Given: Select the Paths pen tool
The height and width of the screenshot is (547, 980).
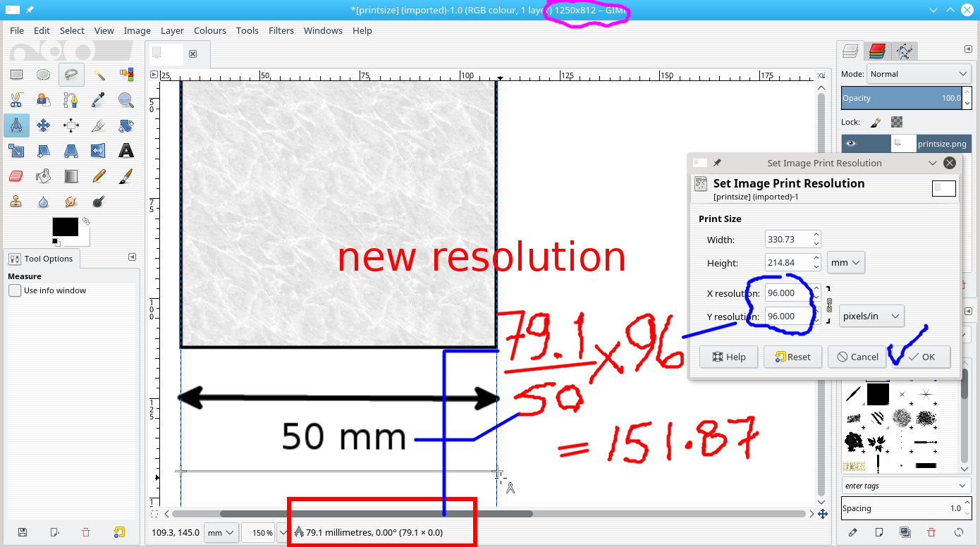Looking at the screenshot, I should click(71, 100).
